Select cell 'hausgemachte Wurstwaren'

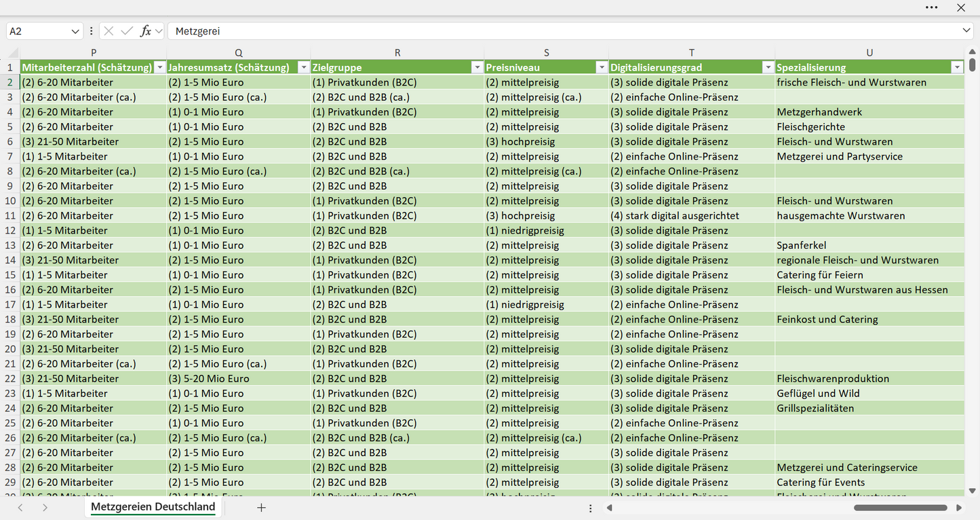click(869, 216)
